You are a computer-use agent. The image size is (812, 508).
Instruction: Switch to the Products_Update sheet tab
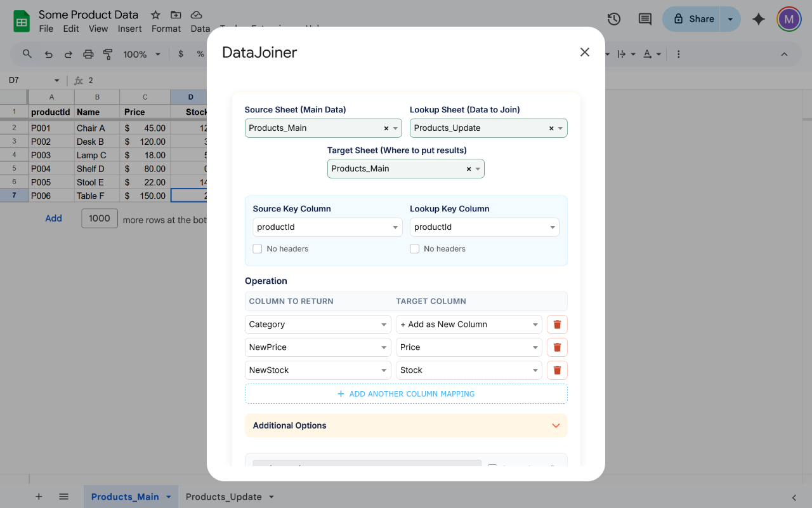click(223, 497)
